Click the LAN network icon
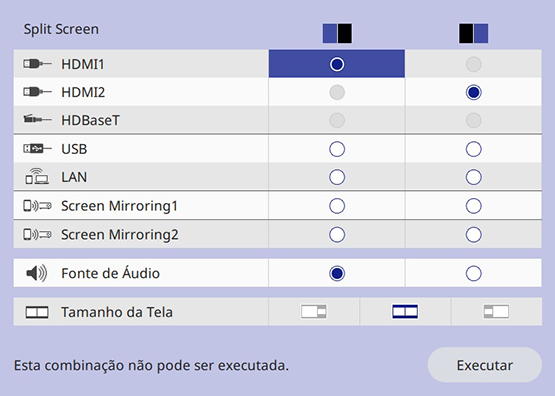The image size is (555, 396). click(x=37, y=176)
